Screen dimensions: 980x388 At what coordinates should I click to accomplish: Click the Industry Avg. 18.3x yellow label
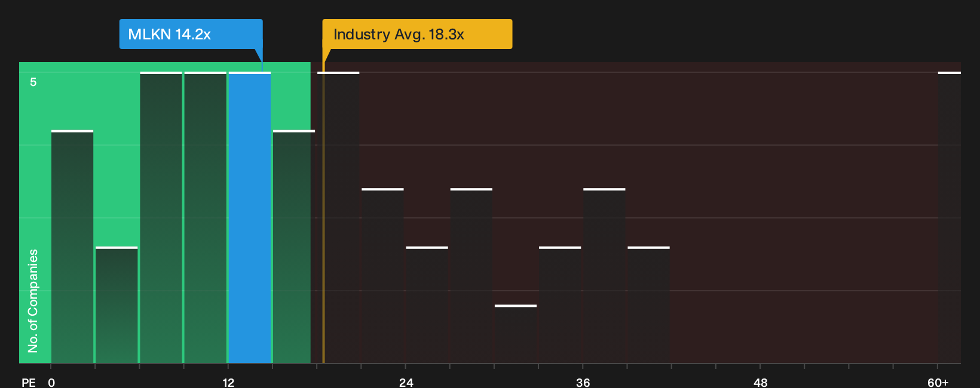pos(417,34)
